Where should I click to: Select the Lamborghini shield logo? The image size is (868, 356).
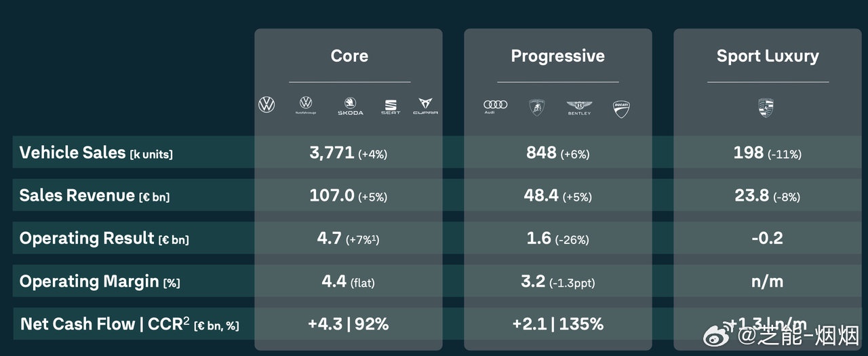[537, 107]
